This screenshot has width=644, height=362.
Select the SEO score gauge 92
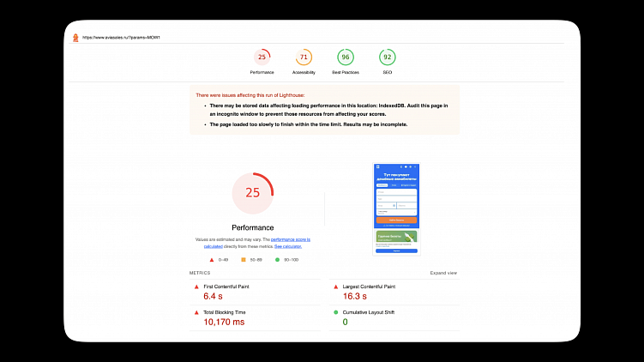(x=388, y=57)
